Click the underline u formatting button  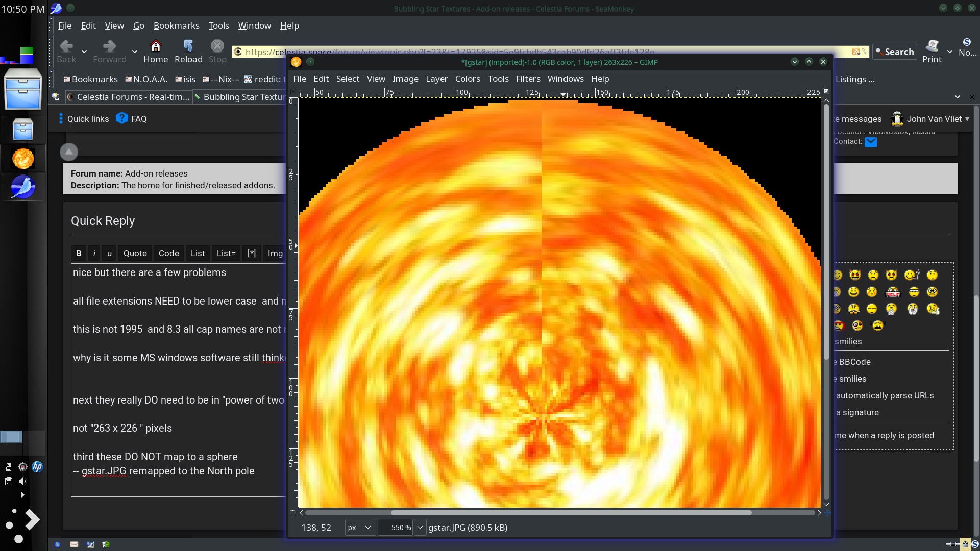coord(109,253)
